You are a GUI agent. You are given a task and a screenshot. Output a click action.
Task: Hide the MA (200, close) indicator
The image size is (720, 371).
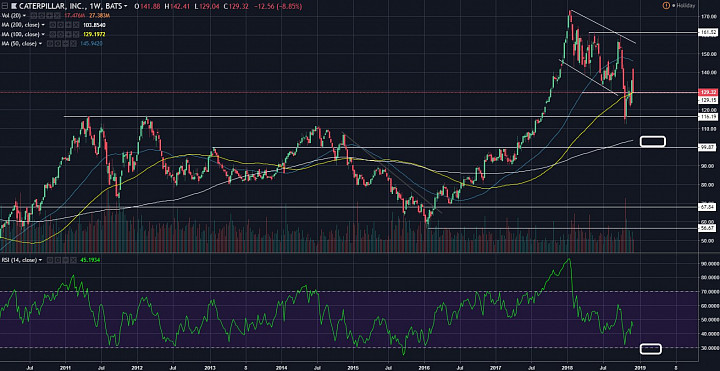click(x=52, y=25)
